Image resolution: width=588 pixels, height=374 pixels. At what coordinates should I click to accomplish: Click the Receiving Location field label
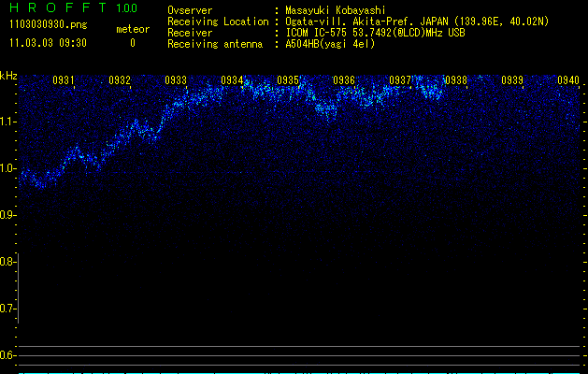tap(218, 22)
